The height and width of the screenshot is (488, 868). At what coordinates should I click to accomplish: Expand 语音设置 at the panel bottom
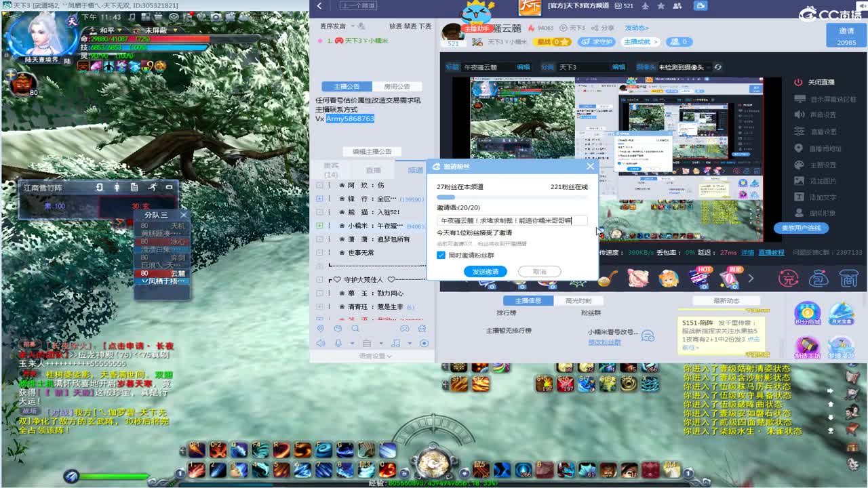tap(373, 355)
